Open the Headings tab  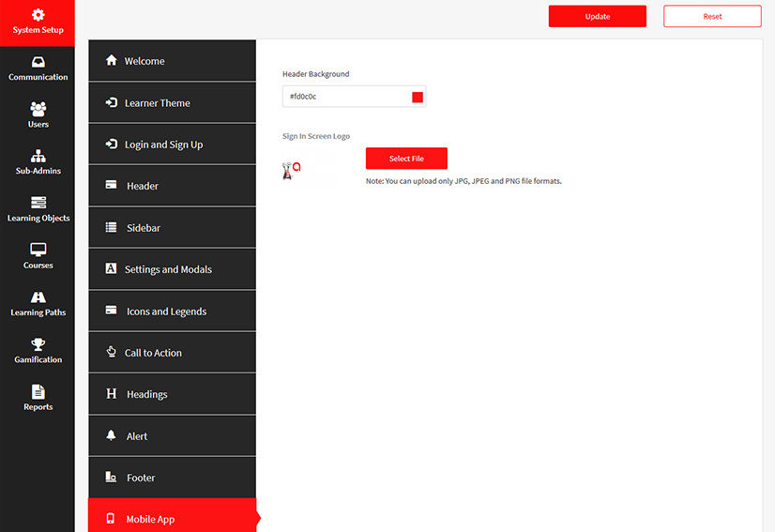pos(173,394)
